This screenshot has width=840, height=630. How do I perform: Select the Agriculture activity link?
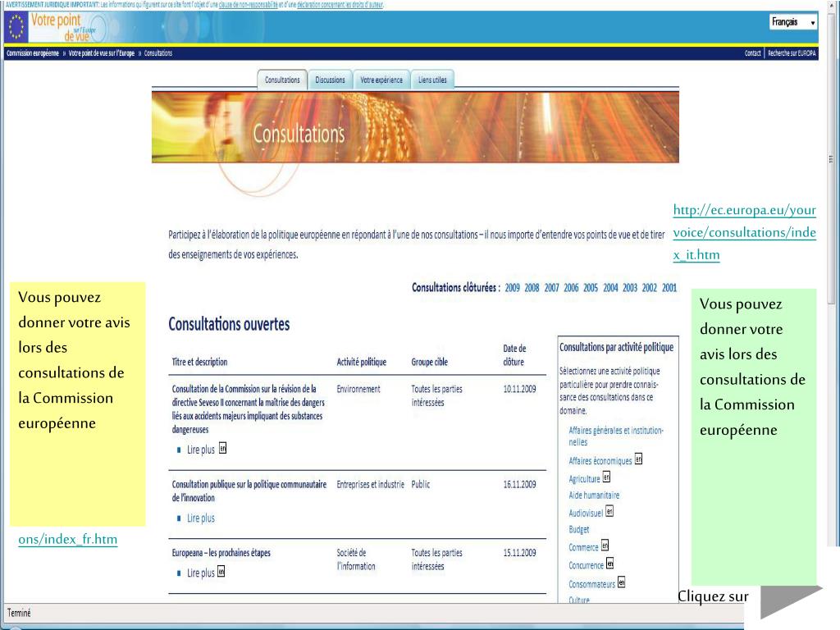pyautogui.click(x=584, y=479)
